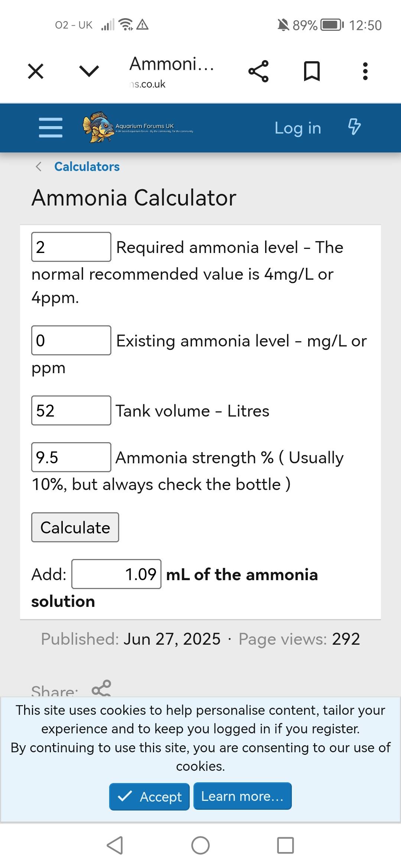Open the three-dot browser menu
The width and height of the screenshot is (401, 868).
coord(365,71)
